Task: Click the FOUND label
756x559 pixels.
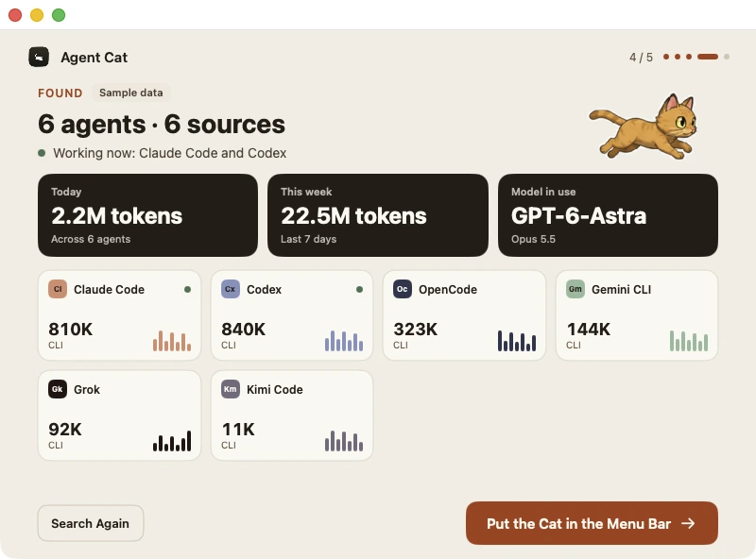Action: pos(60,93)
